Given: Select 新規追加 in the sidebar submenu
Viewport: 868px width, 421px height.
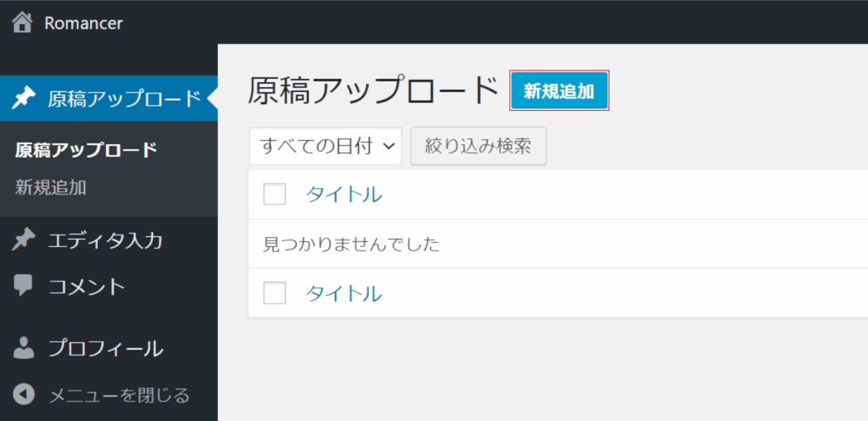Looking at the screenshot, I should click(x=51, y=188).
